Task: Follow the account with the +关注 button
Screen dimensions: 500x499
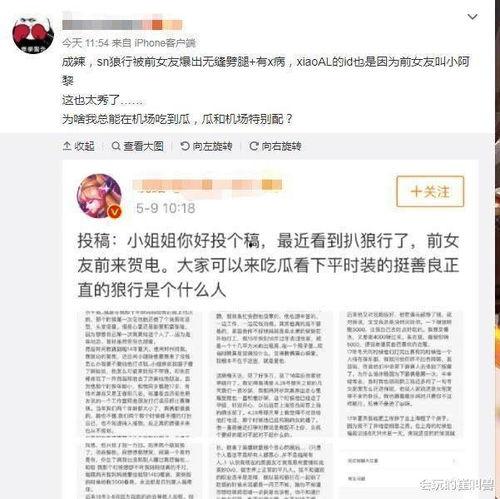Action: (x=430, y=191)
